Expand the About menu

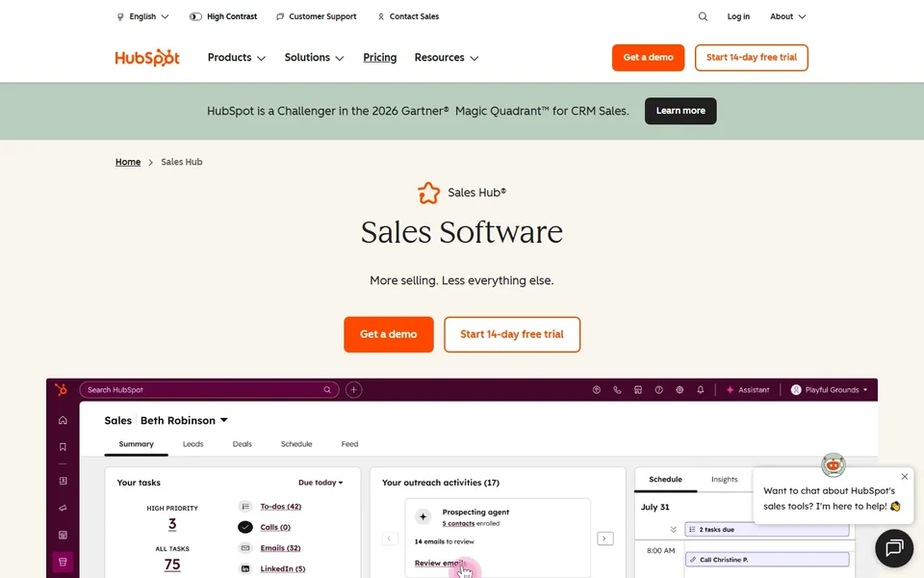pos(788,16)
